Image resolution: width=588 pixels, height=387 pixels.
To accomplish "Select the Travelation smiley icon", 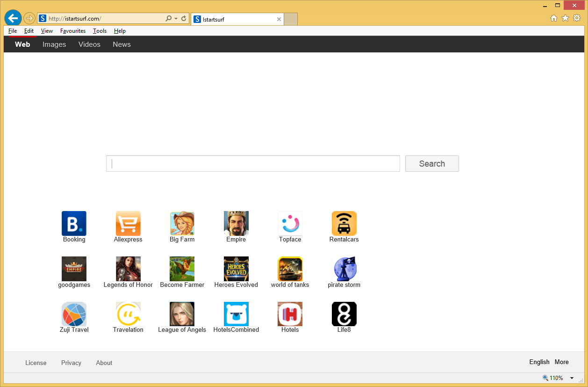I will pos(128,314).
